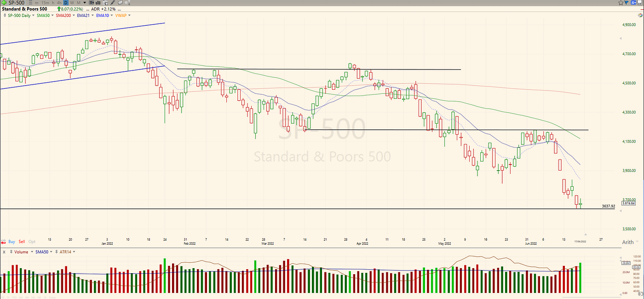Open the EMA10 indicator dropdown
Viewport: 644px width, 299px height.
point(112,15)
